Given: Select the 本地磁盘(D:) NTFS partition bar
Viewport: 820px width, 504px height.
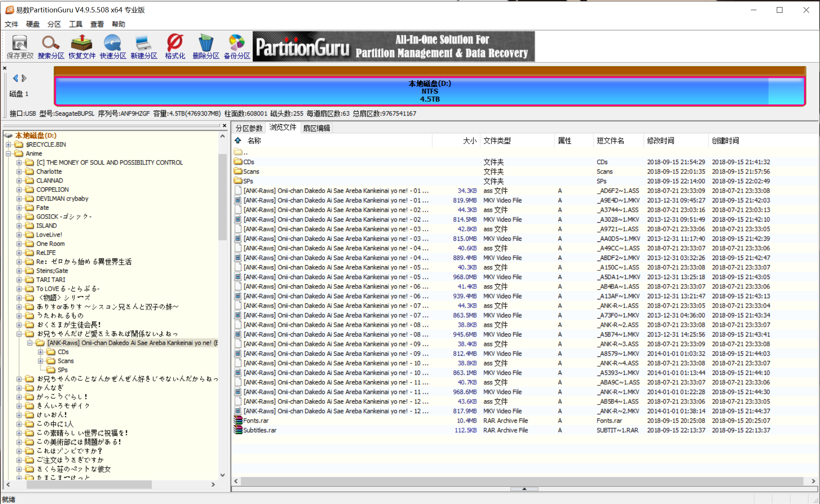Looking at the screenshot, I should tap(430, 91).
